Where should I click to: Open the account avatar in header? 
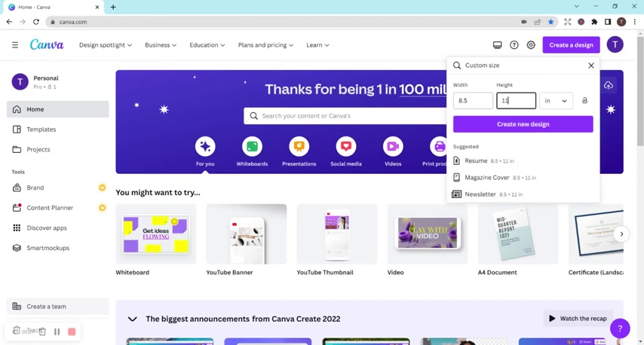coord(615,44)
